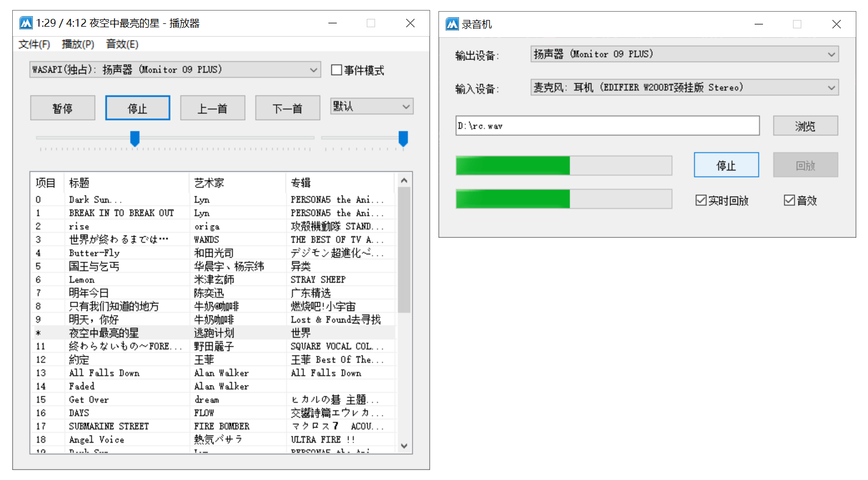Click artist 和田光司 in the playlist
The height and width of the screenshot is (480, 868).
[x=214, y=253]
